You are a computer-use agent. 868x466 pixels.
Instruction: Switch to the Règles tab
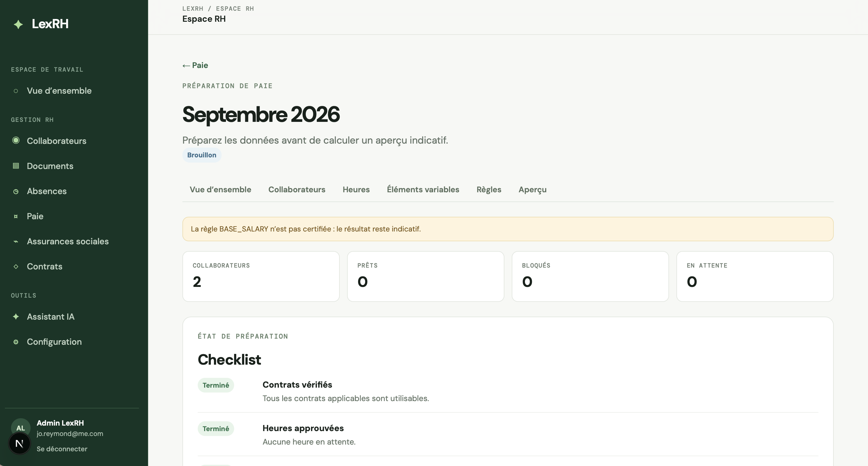(489, 190)
